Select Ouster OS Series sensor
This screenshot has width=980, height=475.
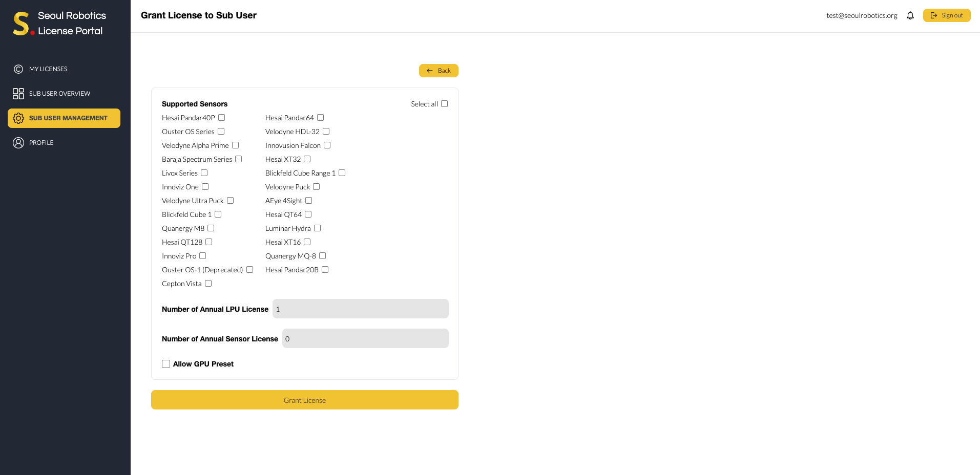pyautogui.click(x=221, y=132)
